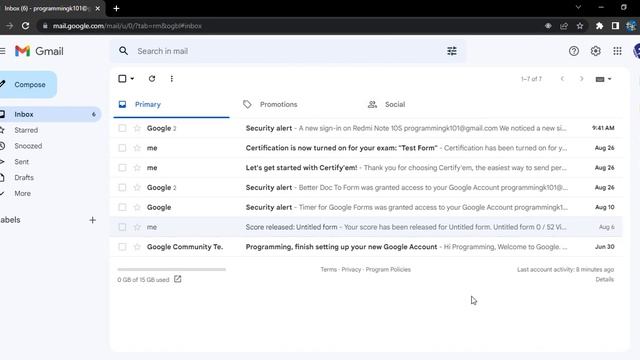The width and height of the screenshot is (640, 360).
Task: Compose a new email
Action: coord(28,84)
